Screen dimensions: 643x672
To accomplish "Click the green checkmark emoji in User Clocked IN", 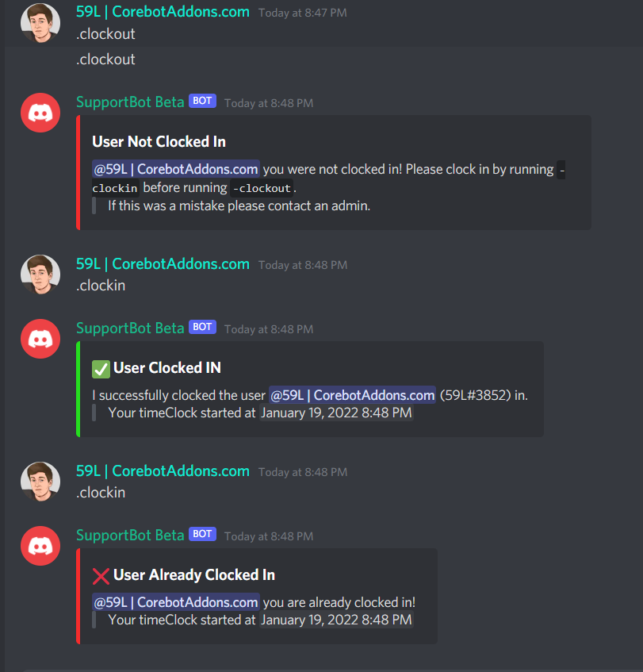I will pos(101,369).
